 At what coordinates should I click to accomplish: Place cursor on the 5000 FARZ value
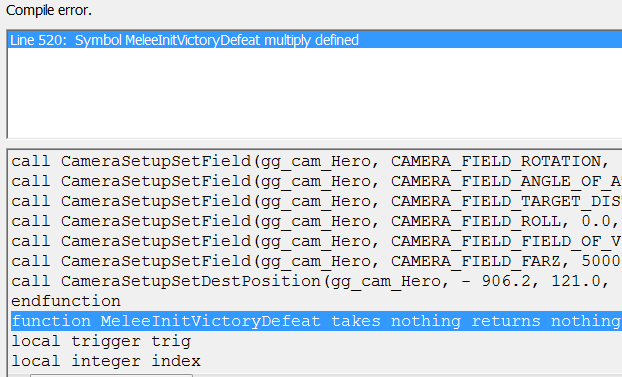pos(601,261)
